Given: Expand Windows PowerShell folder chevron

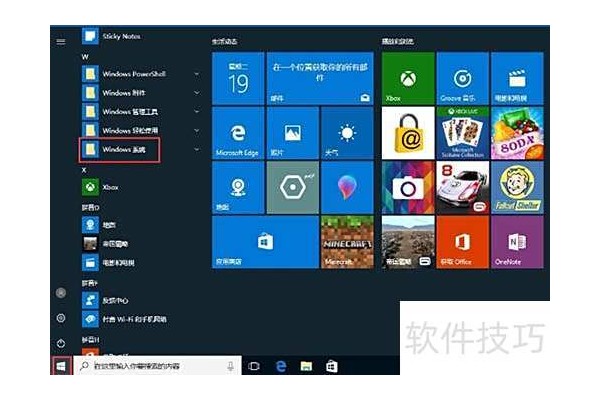Looking at the screenshot, I should click(x=197, y=74).
